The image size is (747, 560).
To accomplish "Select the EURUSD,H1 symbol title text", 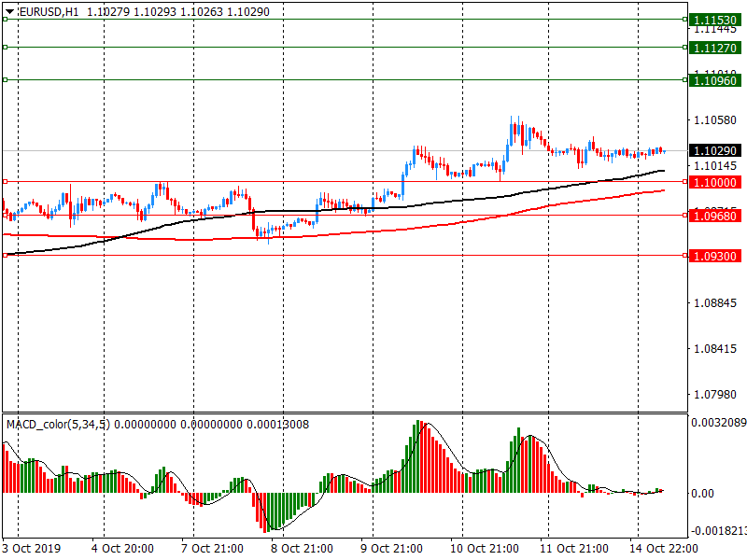I will (x=49, y=12).
